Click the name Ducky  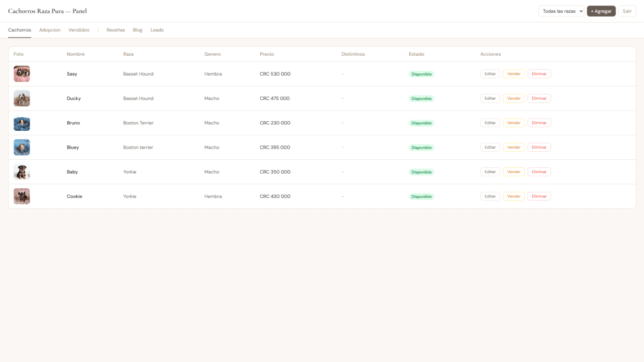click(x=74, y=98)
